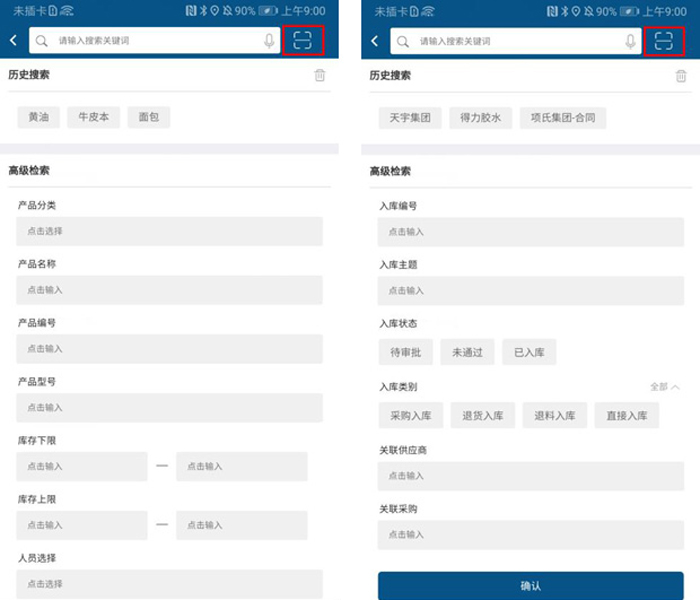Go back using left screen back arrow
The height and width of the screenshot is (600, 700).
pyautogui.click(x=14, y=41)
